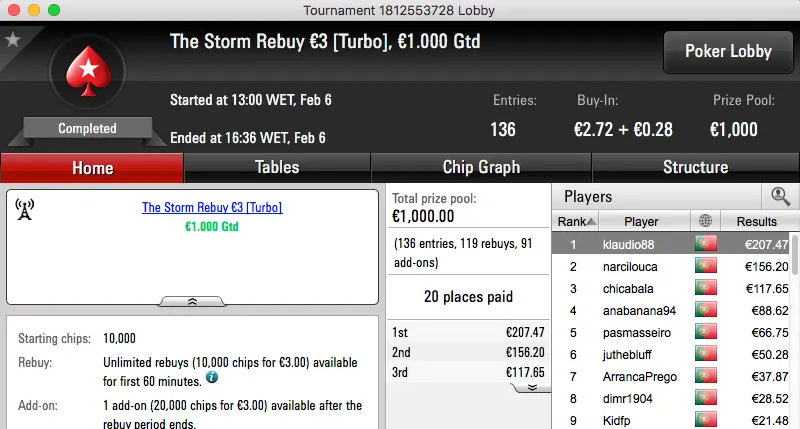Viewport: 800px width, 429px height.
Task: Click the Poker Lobby button
Action: pos(726,51)
